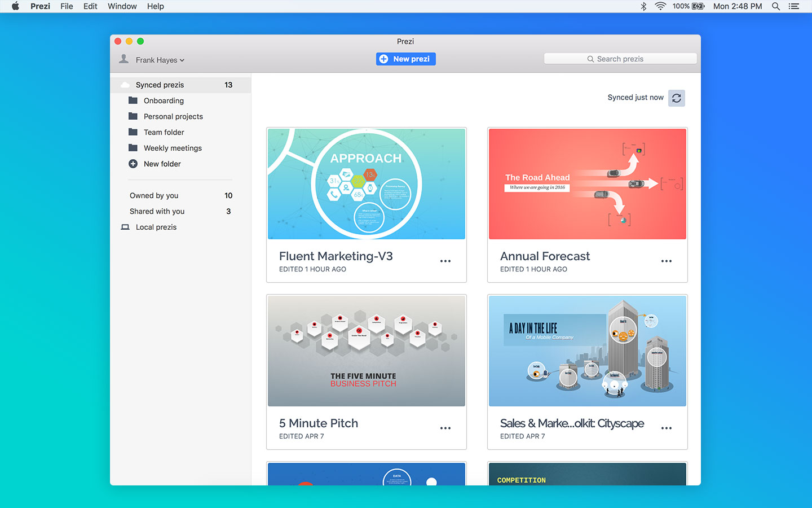Screen dimensions: 812x508
Task: Open options menu for Annual Forecast
Action: pyautogui.click(x=666, y=261)
